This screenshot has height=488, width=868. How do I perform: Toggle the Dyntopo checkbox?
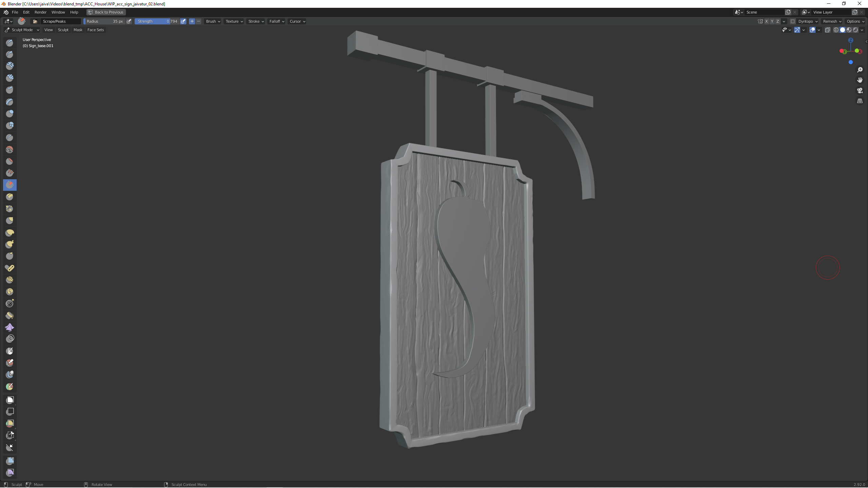tap(792, 21)
